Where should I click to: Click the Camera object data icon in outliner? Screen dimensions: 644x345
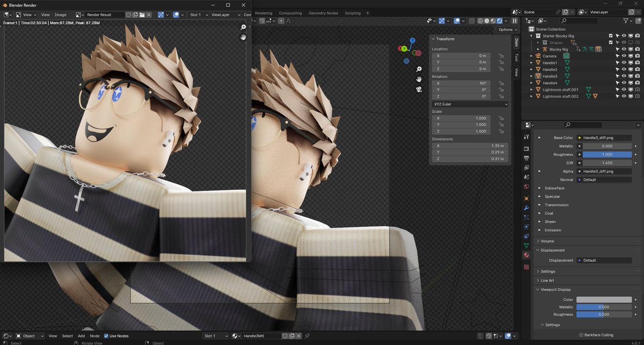(566, 56)
